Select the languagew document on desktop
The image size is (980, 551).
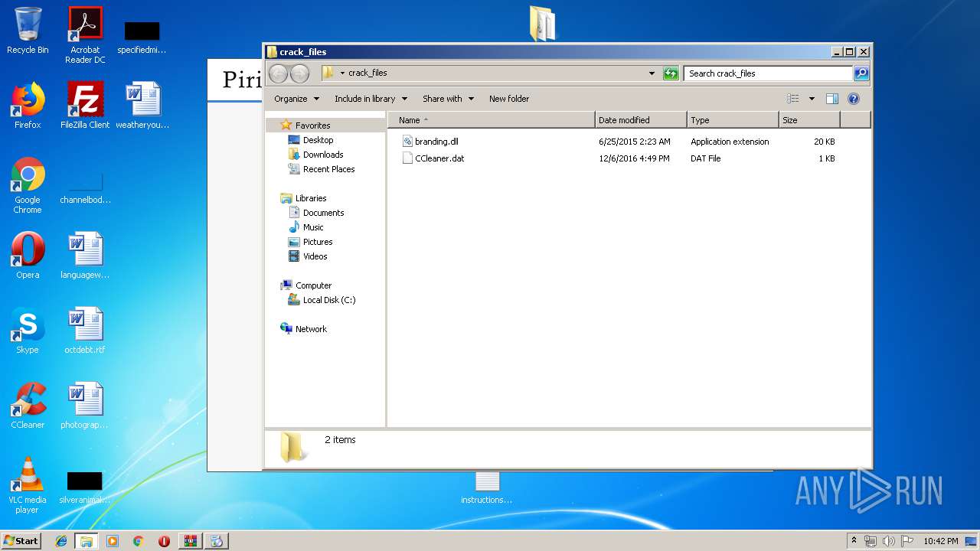coord(85,256)
